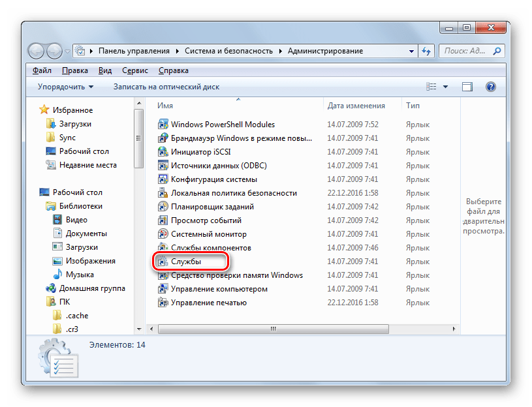Select Документы in navigation tree
The height and width of the screenshot is (407, 532).
(86, 234)
